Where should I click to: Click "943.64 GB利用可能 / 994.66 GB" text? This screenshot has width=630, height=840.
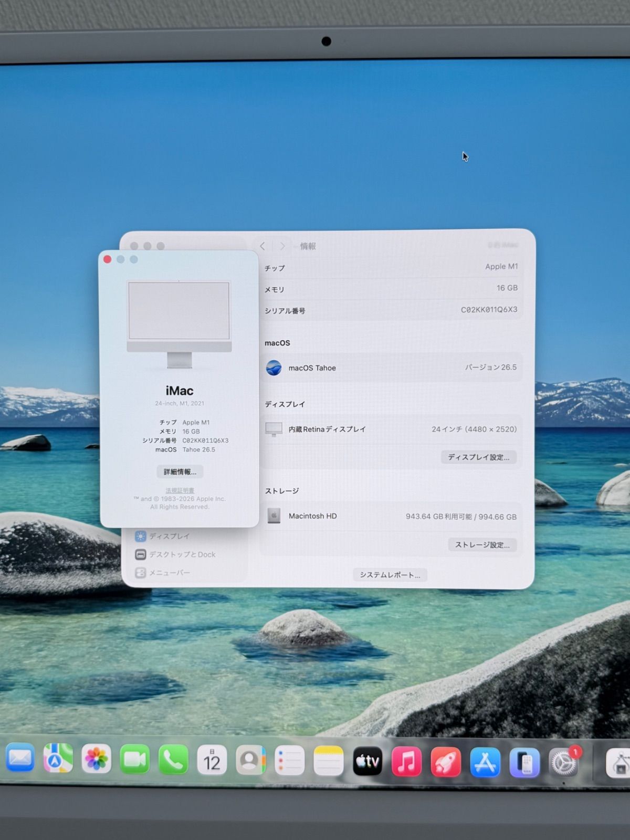pyautogui.click(x=461, y=517)
